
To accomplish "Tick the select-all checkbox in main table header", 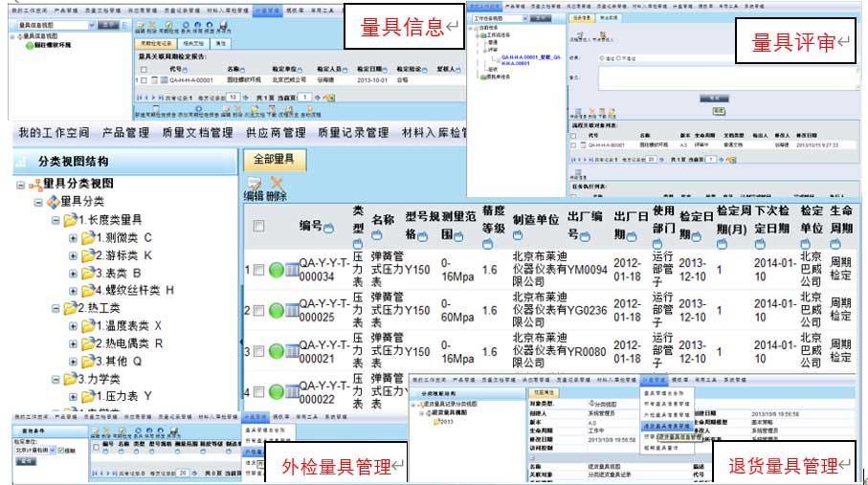I will click(x=258, y=226).
